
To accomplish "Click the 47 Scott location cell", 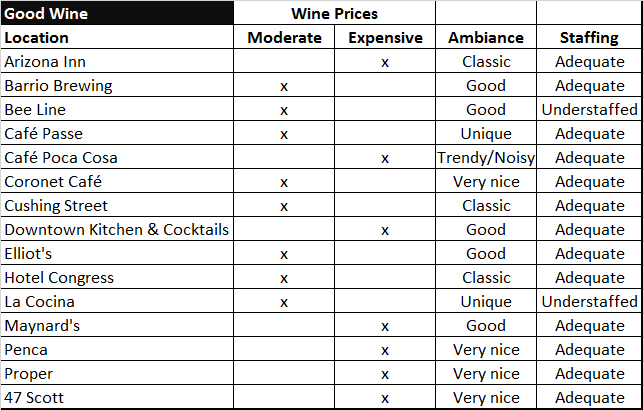I will (x=117, y=397).
